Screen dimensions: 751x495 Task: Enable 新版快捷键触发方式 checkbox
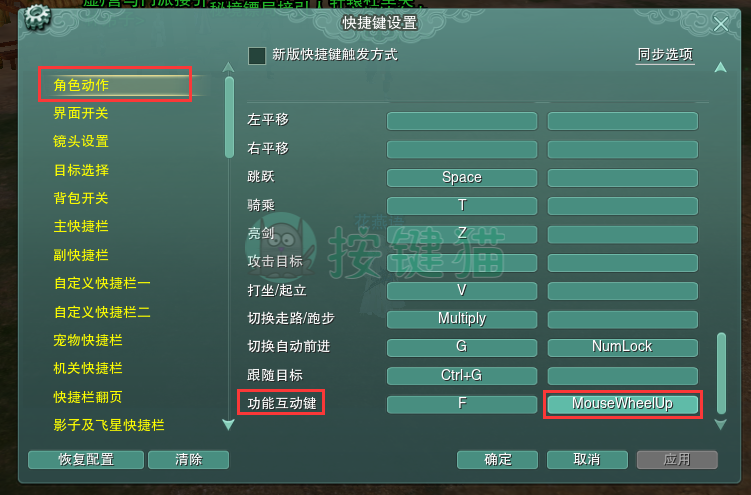click(257, 56)
